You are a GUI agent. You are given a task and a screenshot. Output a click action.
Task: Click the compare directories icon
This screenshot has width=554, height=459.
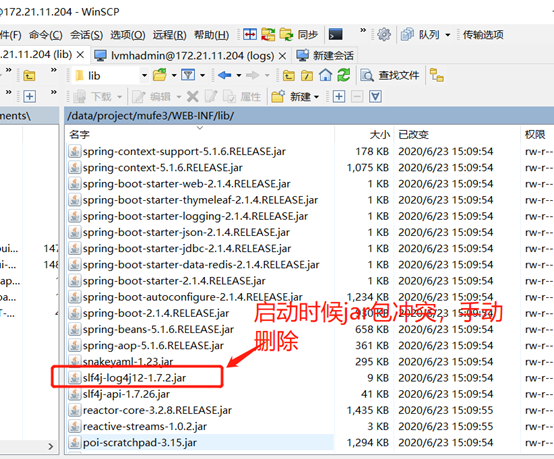(250, 34)
